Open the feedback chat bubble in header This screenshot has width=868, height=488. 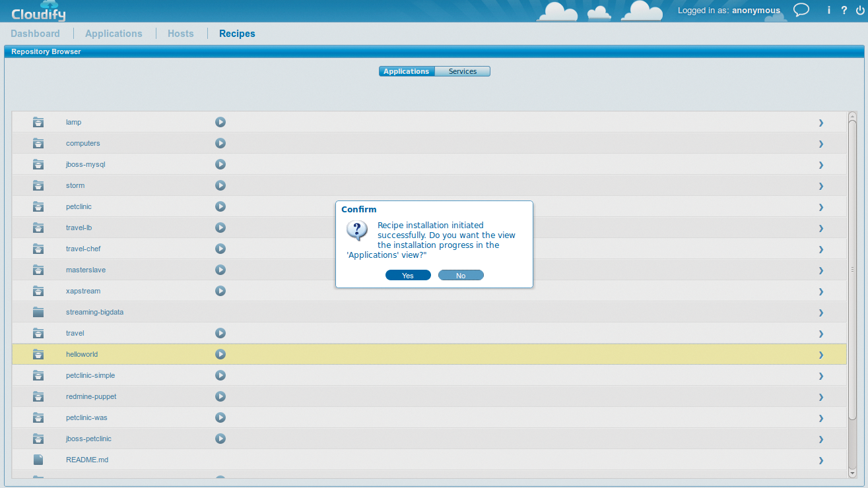click(x=801, y=10)
